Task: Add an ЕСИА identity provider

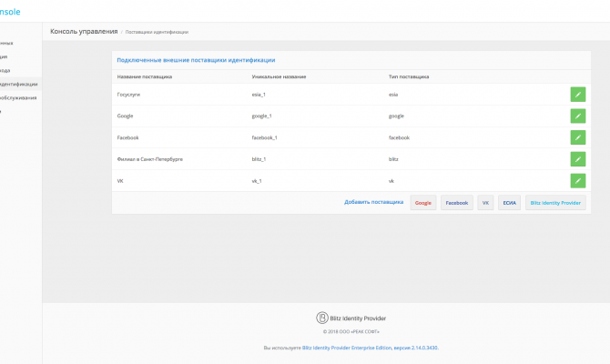Action: pos(509,203)
